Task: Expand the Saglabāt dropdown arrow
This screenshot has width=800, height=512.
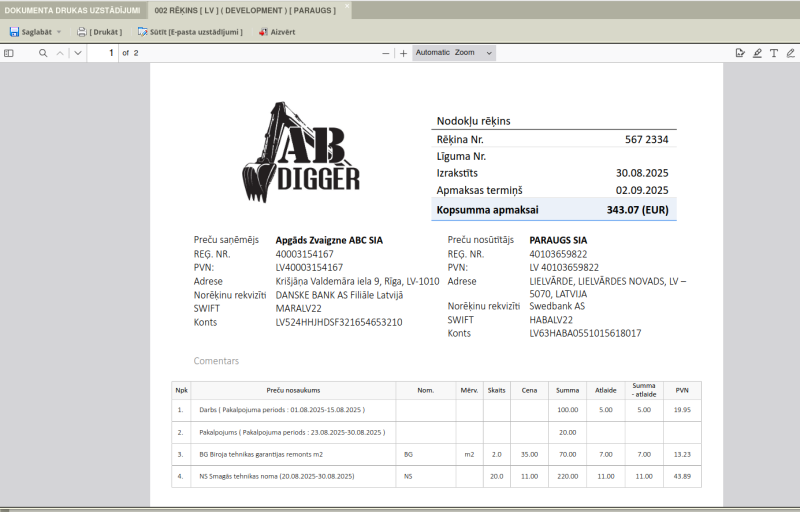Action: pyautogui.click(x=59, y=32)
